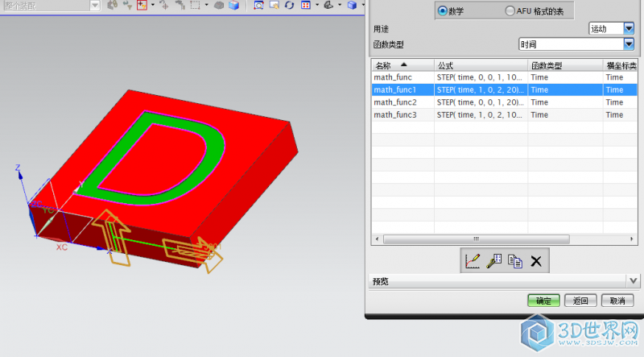Click the Time function type cell of math_func3
The image size is (644, 357).
(x=565, y=114)
